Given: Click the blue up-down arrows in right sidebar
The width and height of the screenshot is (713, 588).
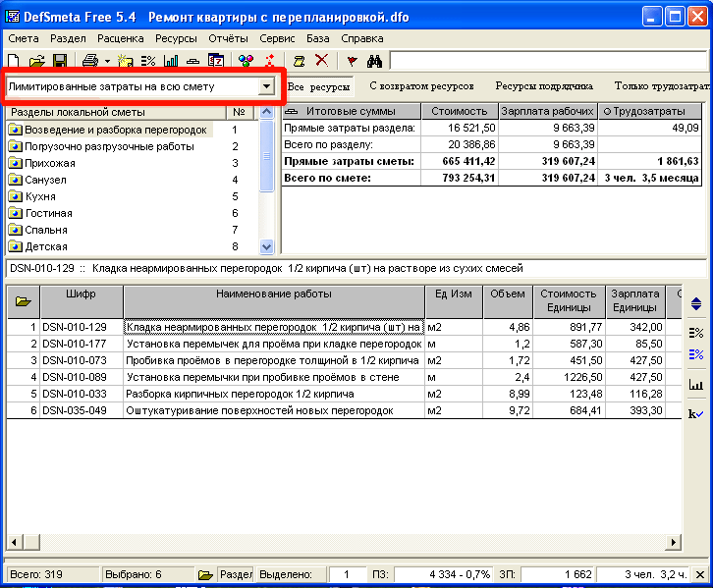Looking at the screenshot, I should [696, 304].
